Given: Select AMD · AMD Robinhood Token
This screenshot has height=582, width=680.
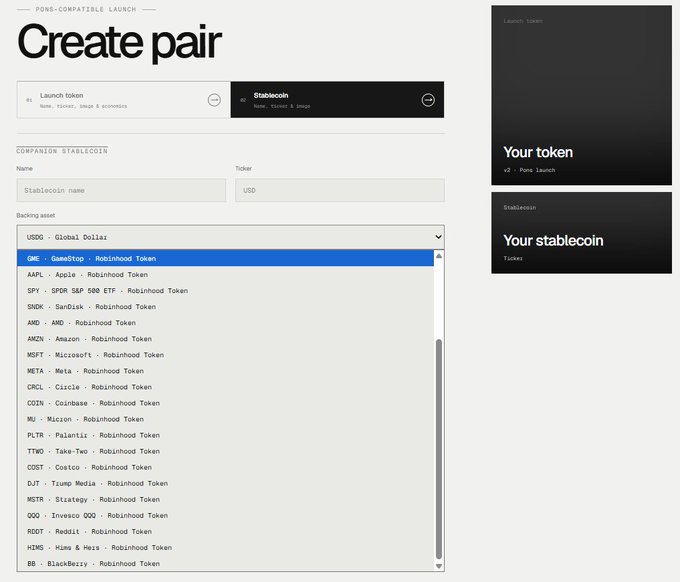Looking at the screenshot, I should [x=226, y=323].
